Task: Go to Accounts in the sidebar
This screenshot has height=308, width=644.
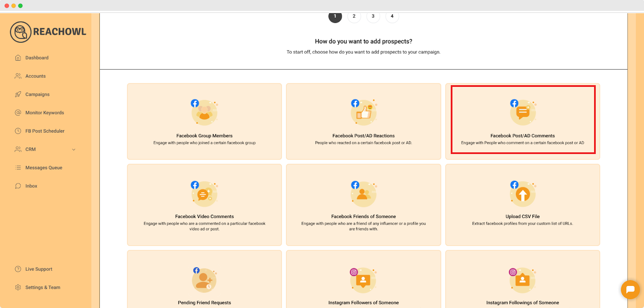Action: (x=35, y=76)
